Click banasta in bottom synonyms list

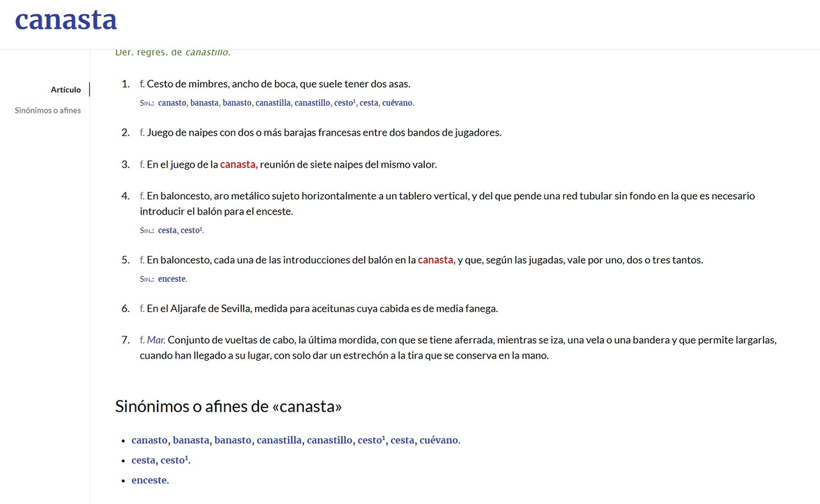191,440
